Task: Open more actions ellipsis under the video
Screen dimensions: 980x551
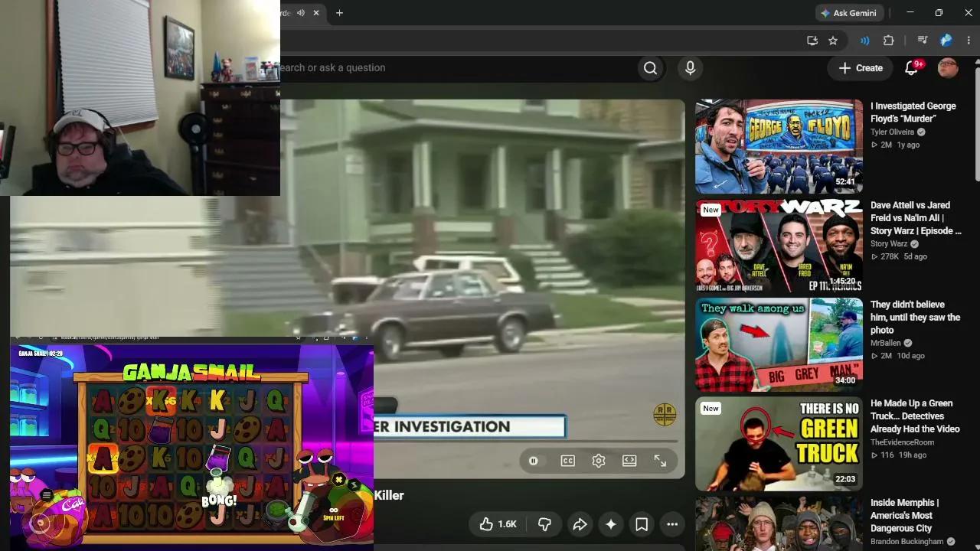Action: 672,524
